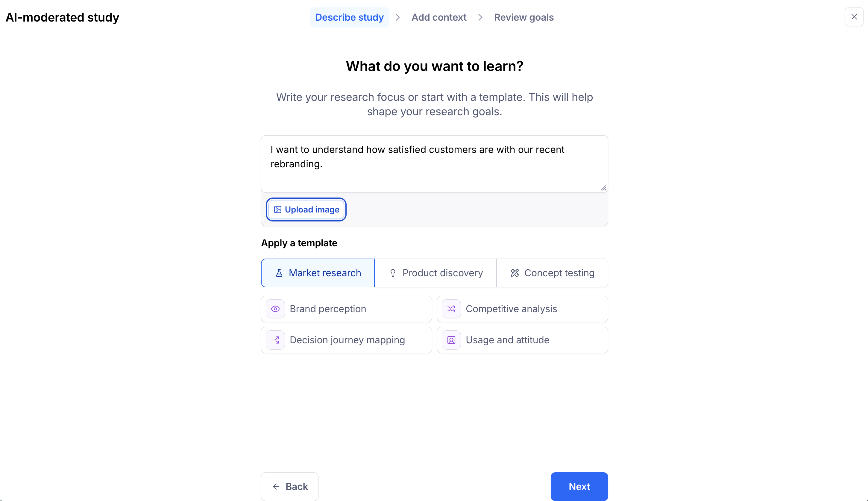The image size is (868, 501).
Task: Click the flask icon on Market research
Action: tap(279, 273)
